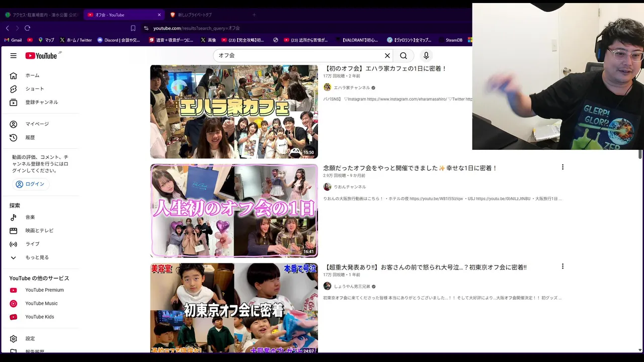Open title 念願だったオフ会をやっと開催できました
The width and height of the screenshot is (644, 362).
coord(410,168)
